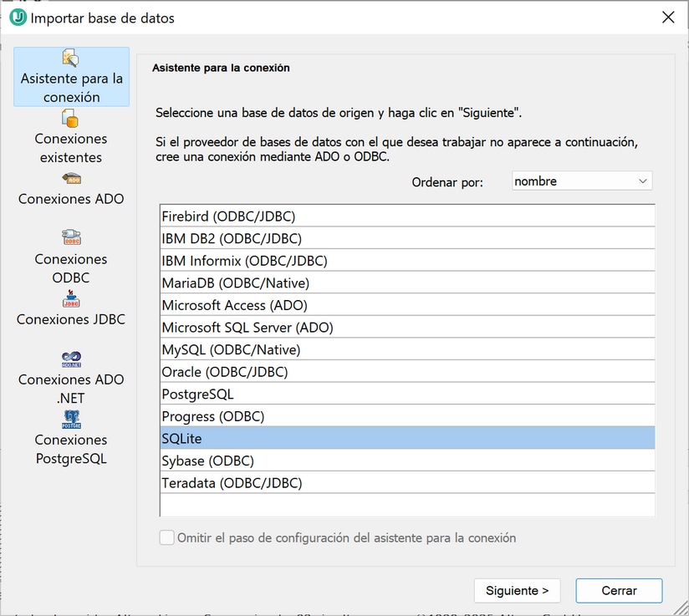The height and width of the screenshot is (616, 689).
Task: Pick PostgreSQL in the database list
Action: point(197,394)
